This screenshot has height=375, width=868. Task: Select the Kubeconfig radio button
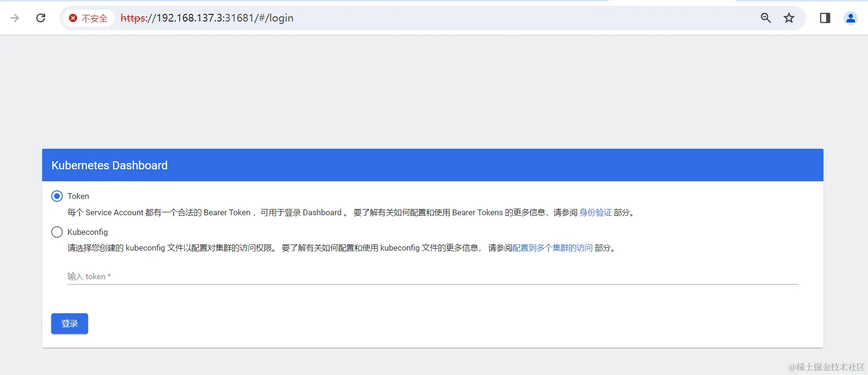[x=57, y=232]
